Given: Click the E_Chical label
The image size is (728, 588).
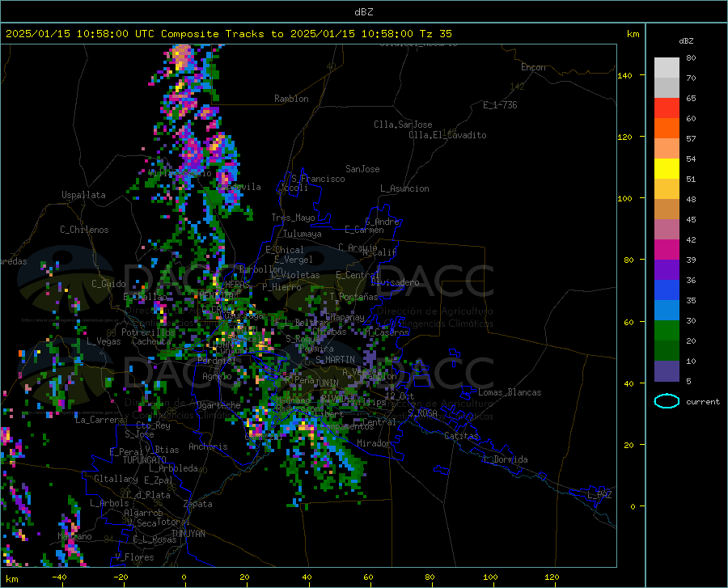Looking at the screenshot, I should pyautogui.click(x=285, y=250).
